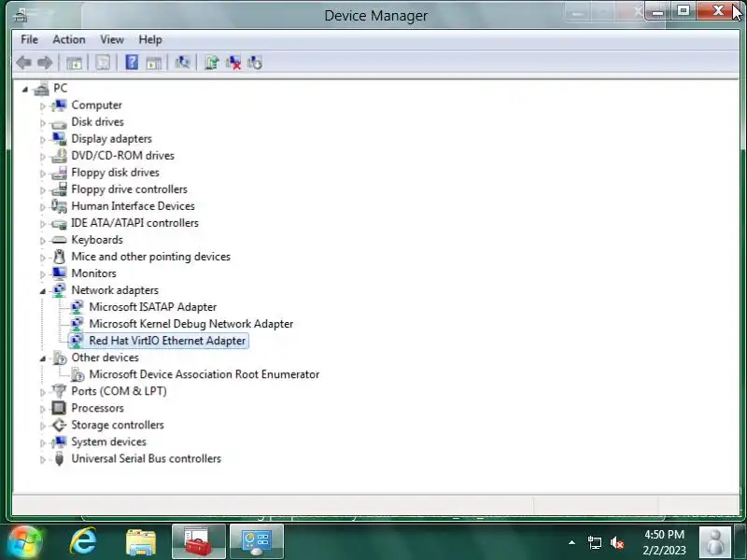Click the Keyboards category icon
Viewport: 747px width, 560px height.
pyautogui.click(x=59, y=240)
